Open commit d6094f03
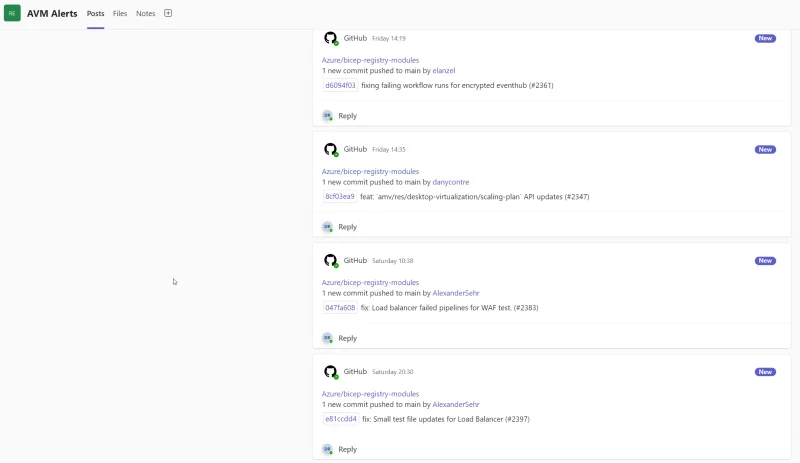The image size is (800, 463). pyautogui.click(x=340, y=85)
